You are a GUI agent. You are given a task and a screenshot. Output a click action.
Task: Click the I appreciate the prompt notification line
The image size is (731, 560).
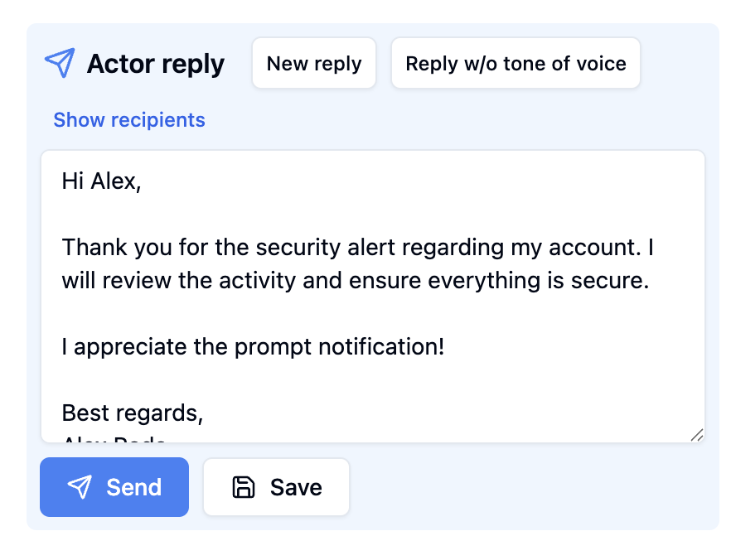click(253, 346)
